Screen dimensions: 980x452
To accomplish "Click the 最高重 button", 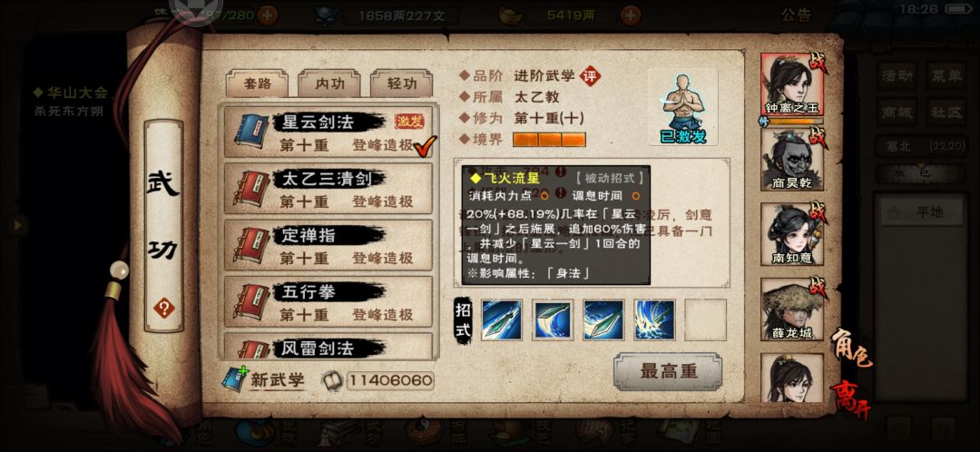I will click(668, 372).
